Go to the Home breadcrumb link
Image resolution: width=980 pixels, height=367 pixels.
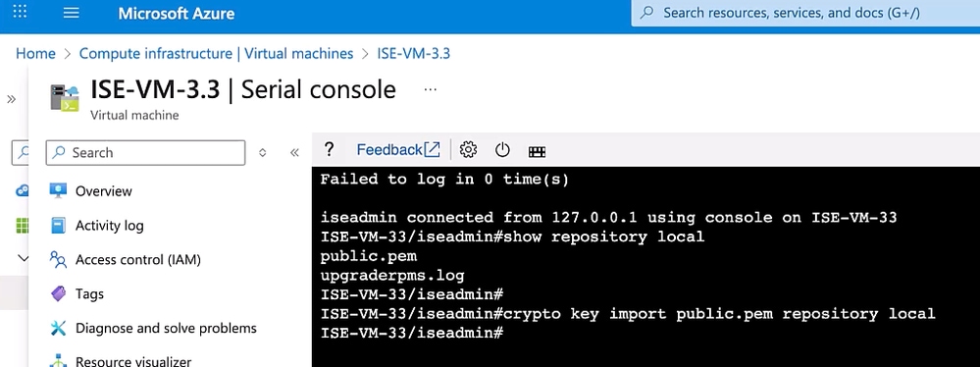[x=35, y=54]
